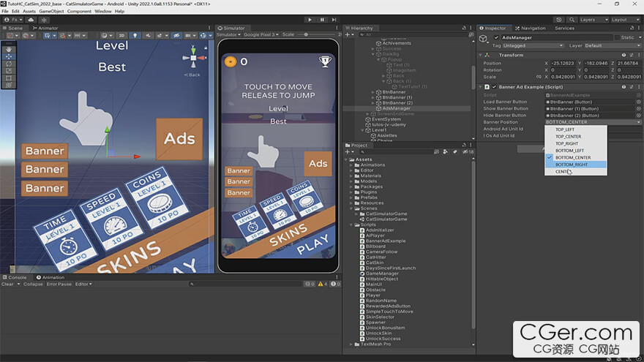
Task: Toggle Banner Ad Example script checkbox
Action: (494, 87)
